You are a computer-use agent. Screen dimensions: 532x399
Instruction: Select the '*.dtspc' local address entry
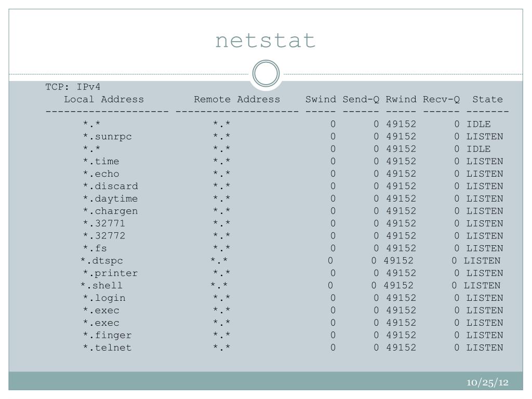pyautogui.click(x=102, y=261)
